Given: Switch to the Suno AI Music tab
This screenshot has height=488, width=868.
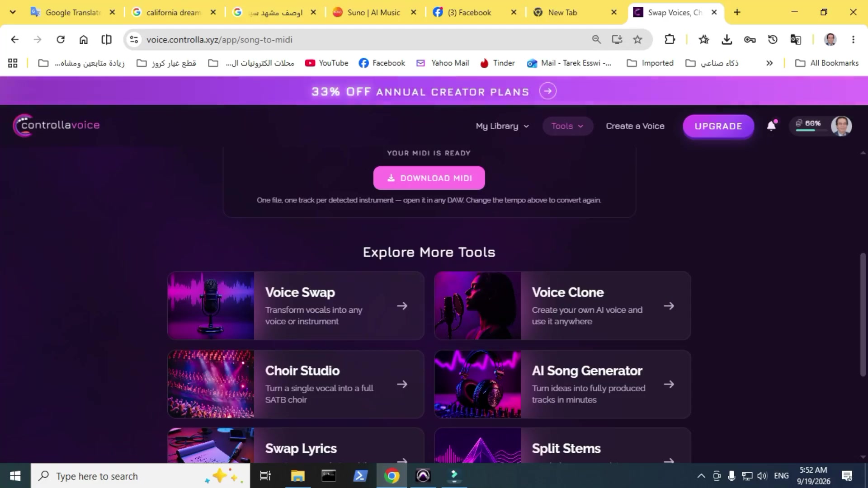Looking at the screenshot, I should pyautogui.click(x=374, y=12).
